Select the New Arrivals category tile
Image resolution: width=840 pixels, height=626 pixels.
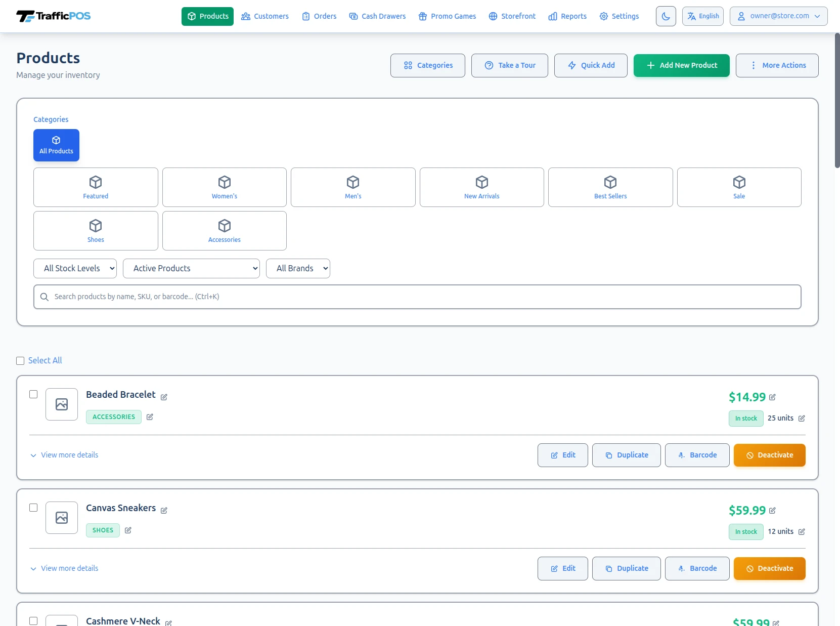point(482,187)
